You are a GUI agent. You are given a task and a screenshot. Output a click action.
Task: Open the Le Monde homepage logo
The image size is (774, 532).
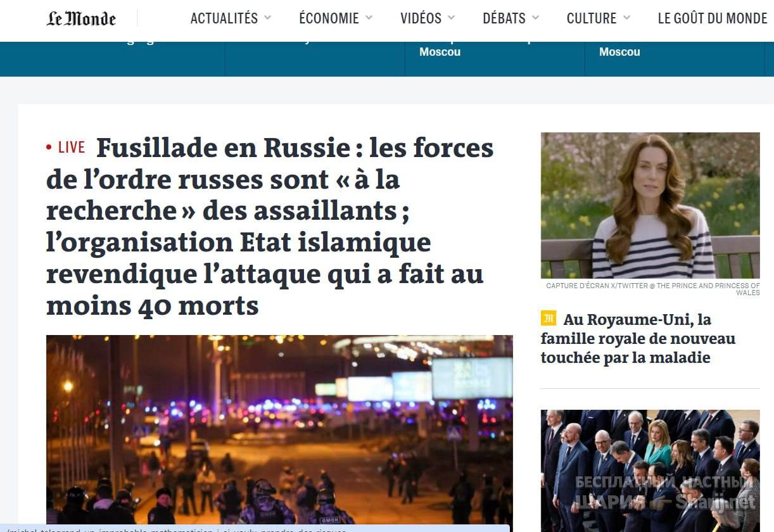click(x=81, y=19)
